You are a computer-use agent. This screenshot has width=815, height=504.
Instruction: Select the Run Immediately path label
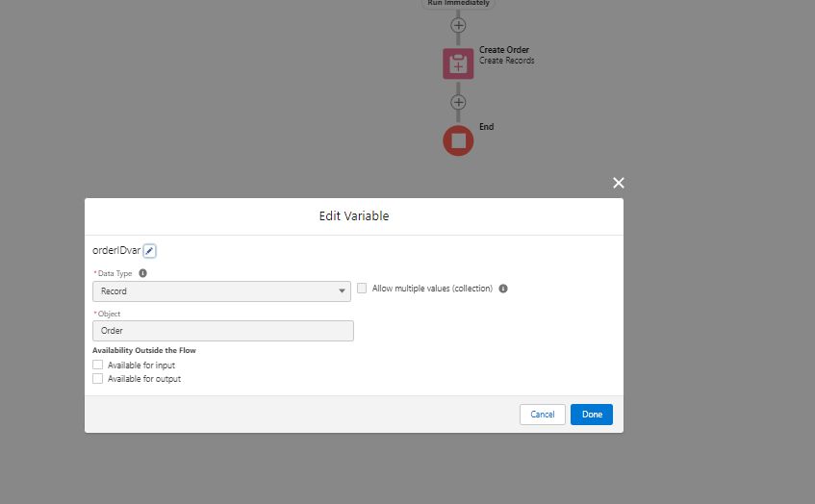[x=458, y=3]
